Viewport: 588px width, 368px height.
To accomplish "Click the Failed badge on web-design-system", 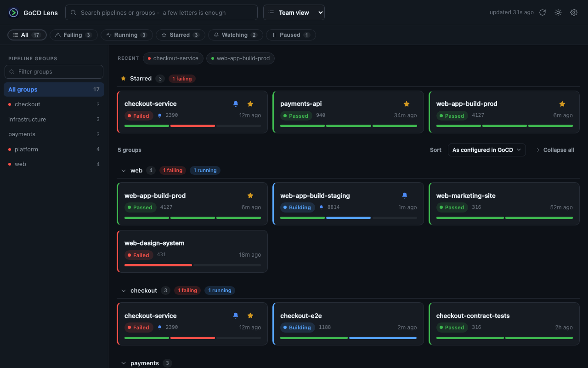I will pyautogui.click(x=138, y=255).
